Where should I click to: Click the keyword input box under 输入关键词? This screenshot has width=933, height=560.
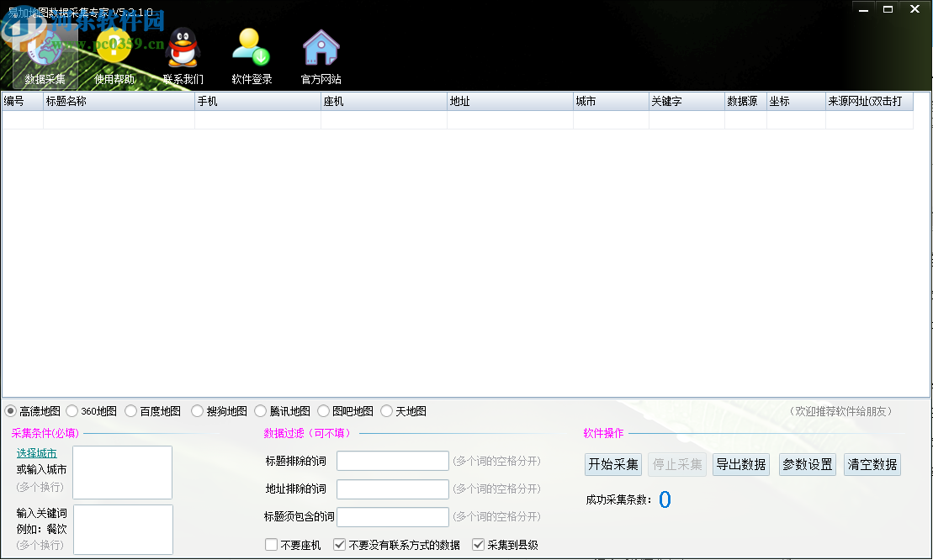[x=122, y=530]
